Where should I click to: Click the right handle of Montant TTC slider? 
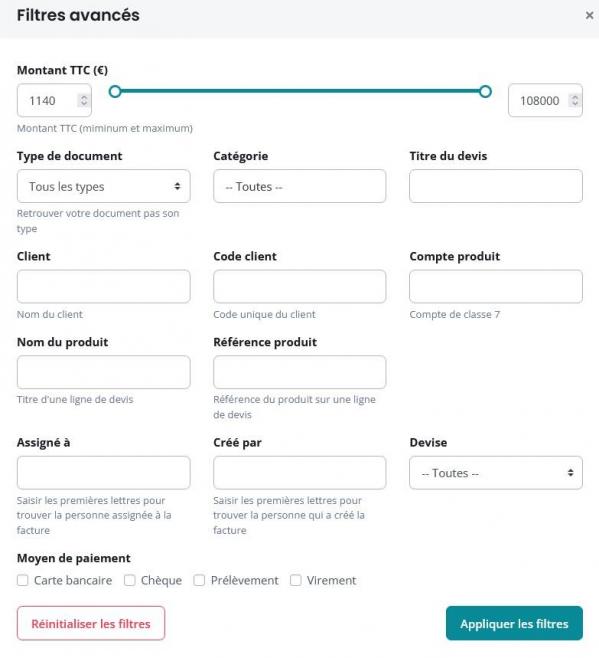point(485,91)
